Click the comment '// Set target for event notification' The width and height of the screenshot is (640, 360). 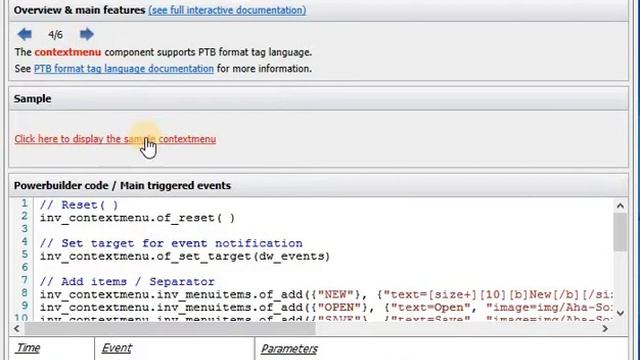pyautogui.click(x=171, y=243)
